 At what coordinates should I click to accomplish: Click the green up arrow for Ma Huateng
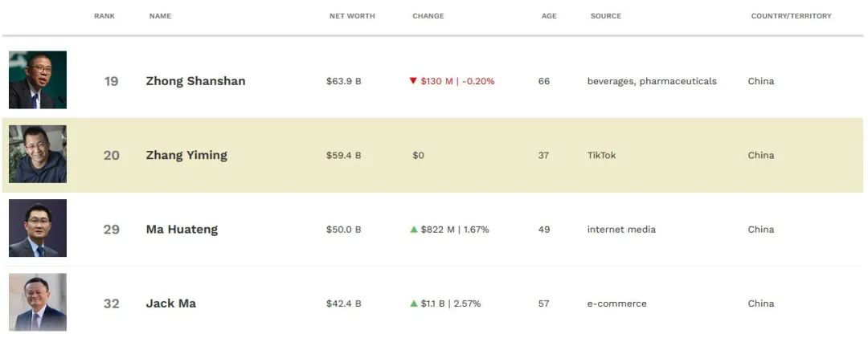(414, 229)
